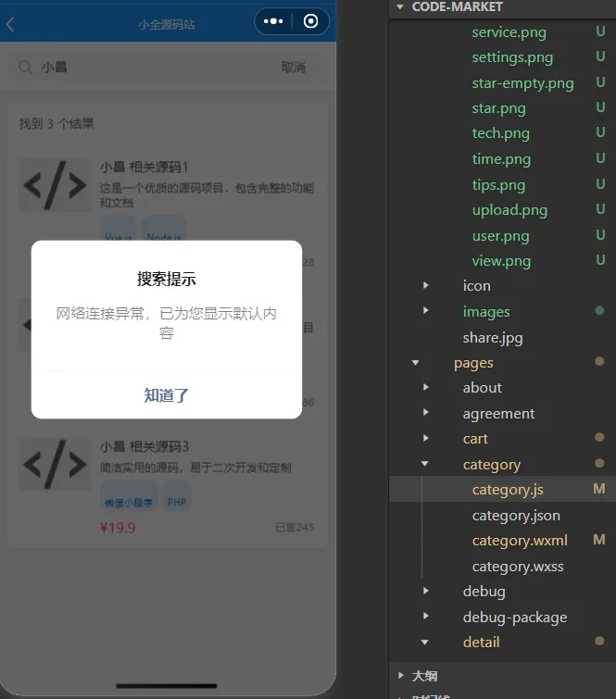Collapse the detail folder

pyautogui.click(x=425, y=643)
